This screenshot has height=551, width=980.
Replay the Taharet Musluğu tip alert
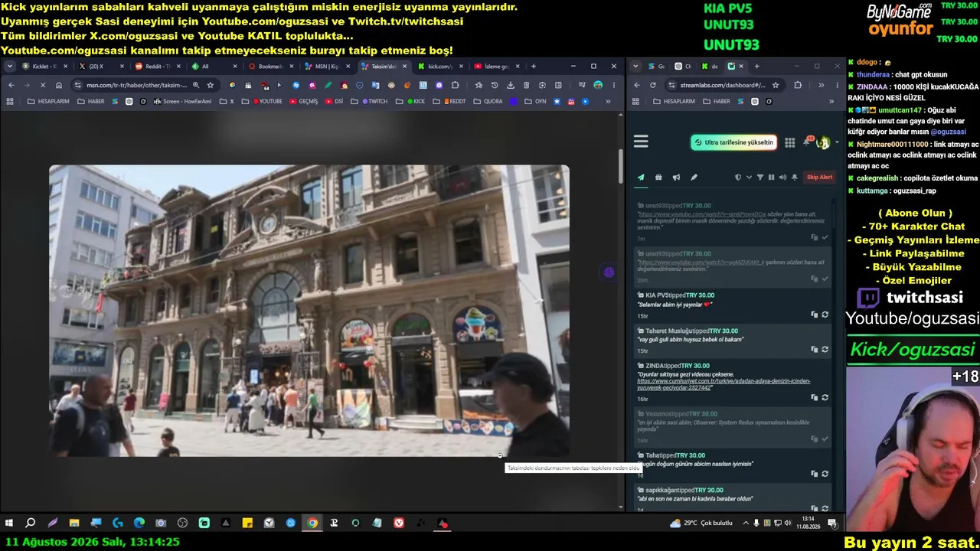click(825, 350)
